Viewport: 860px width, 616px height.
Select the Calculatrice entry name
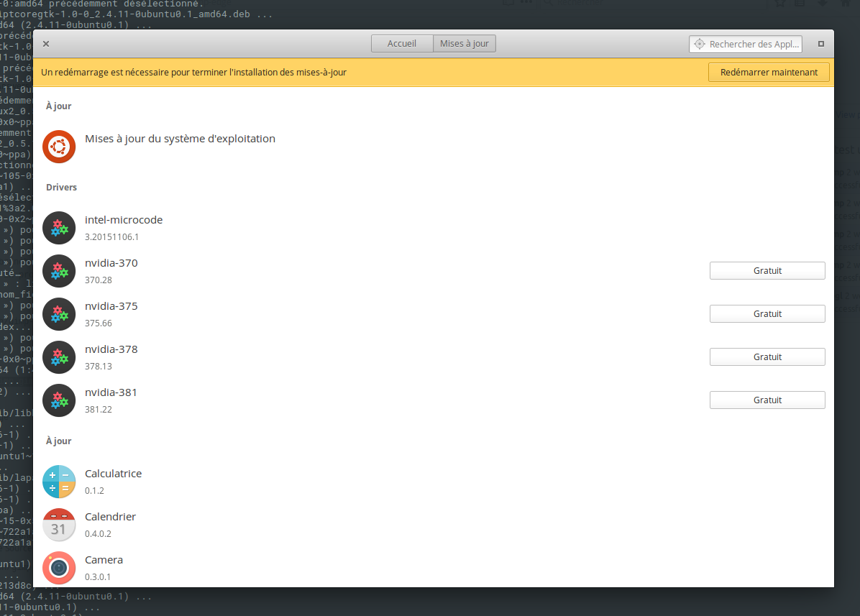pos(113,474)
